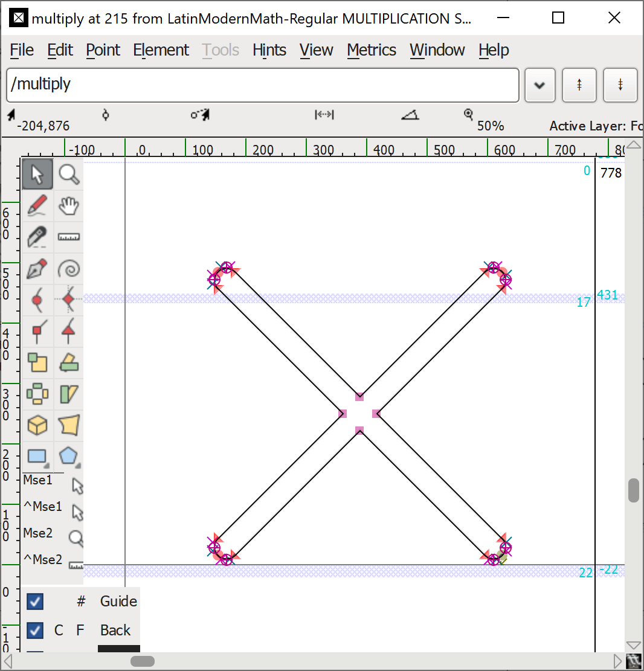644x671 pixels.
Task: Expand the Rectangle tool shape options
Action: 46,465
